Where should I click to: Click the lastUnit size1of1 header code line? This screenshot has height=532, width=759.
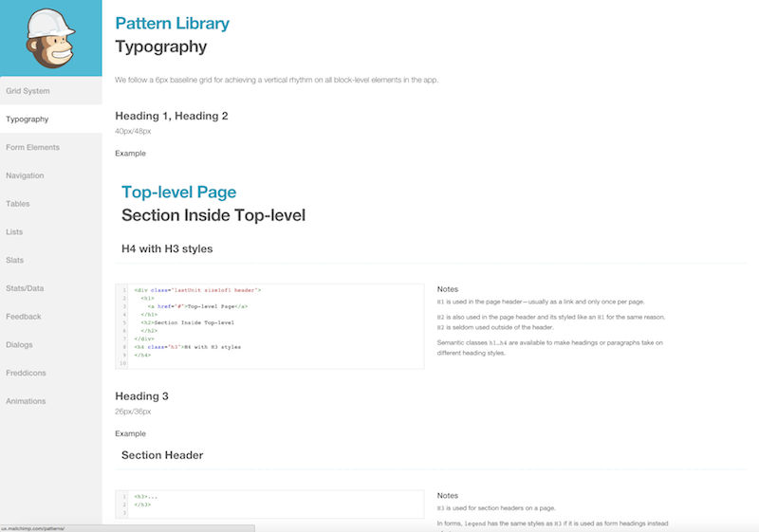coord(197,290)
